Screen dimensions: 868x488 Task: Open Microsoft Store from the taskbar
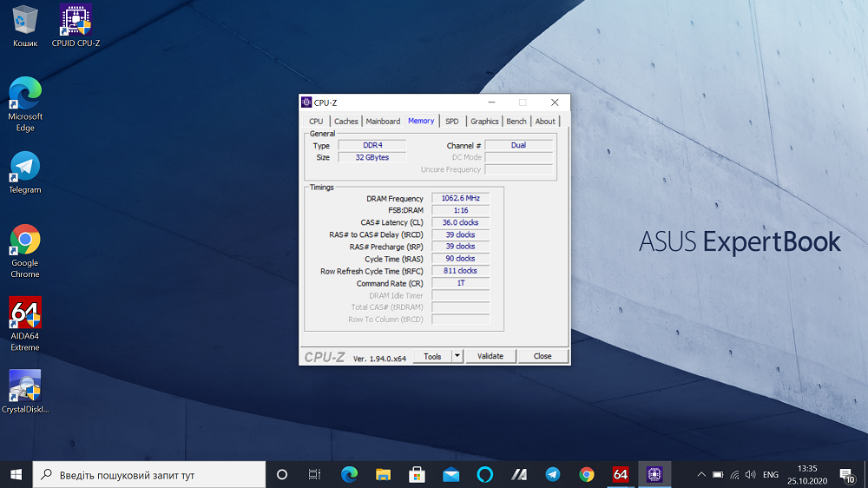(x=417, y=475)
